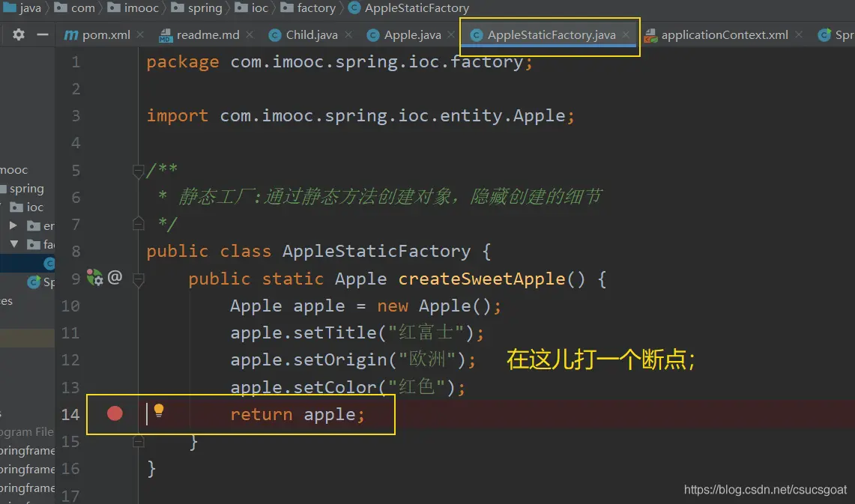Click line number 1 in the gutter
The image size is (855, 504).
coord(76,61)
